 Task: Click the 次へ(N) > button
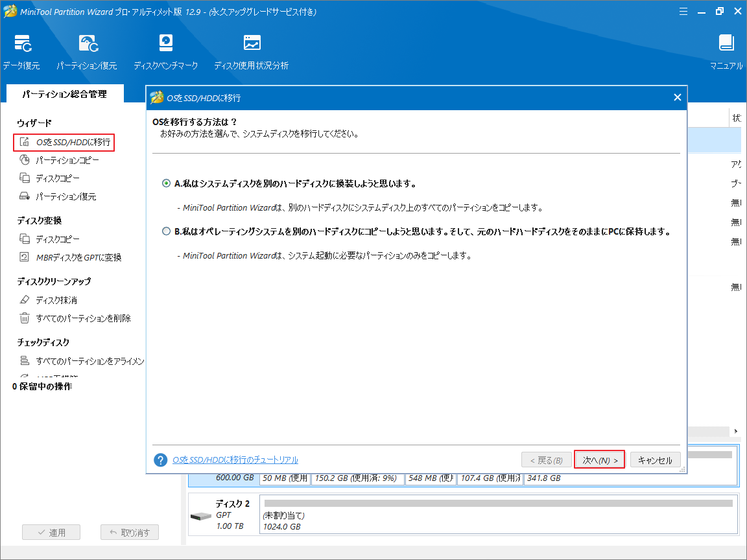click(599, 460)
